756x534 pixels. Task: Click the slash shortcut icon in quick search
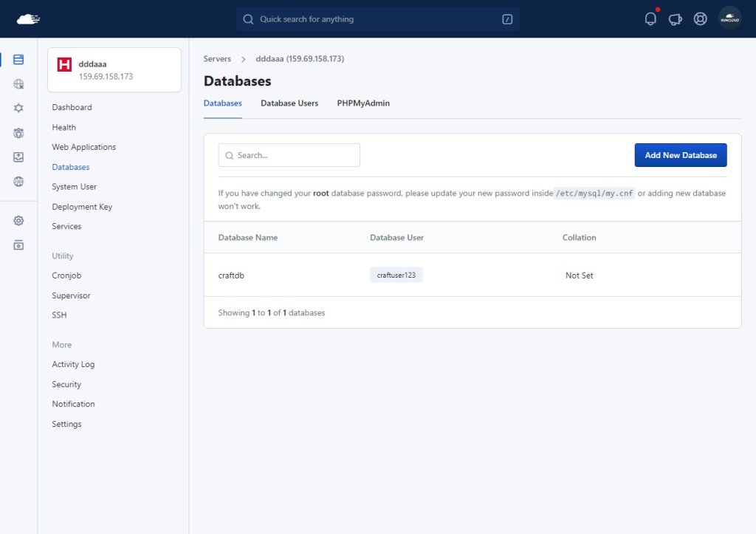click(x=507, y=19)
